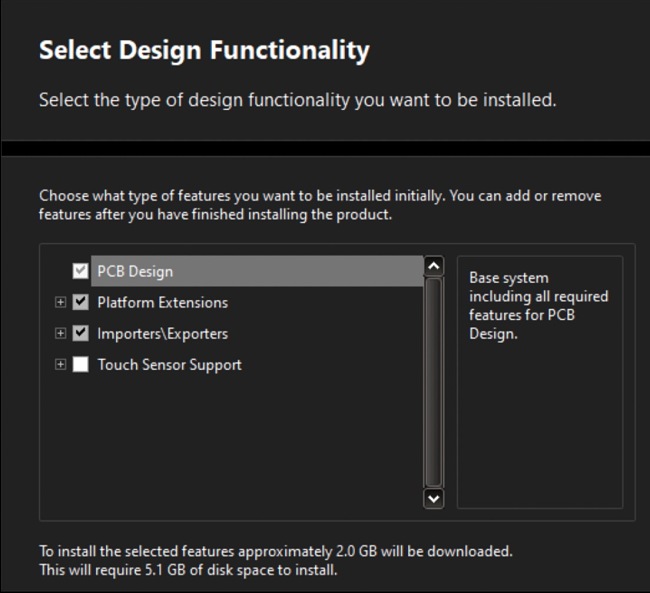Enable the Touch Sensor Support checkbox
This screenshot has height=593, width=650.
80,365
